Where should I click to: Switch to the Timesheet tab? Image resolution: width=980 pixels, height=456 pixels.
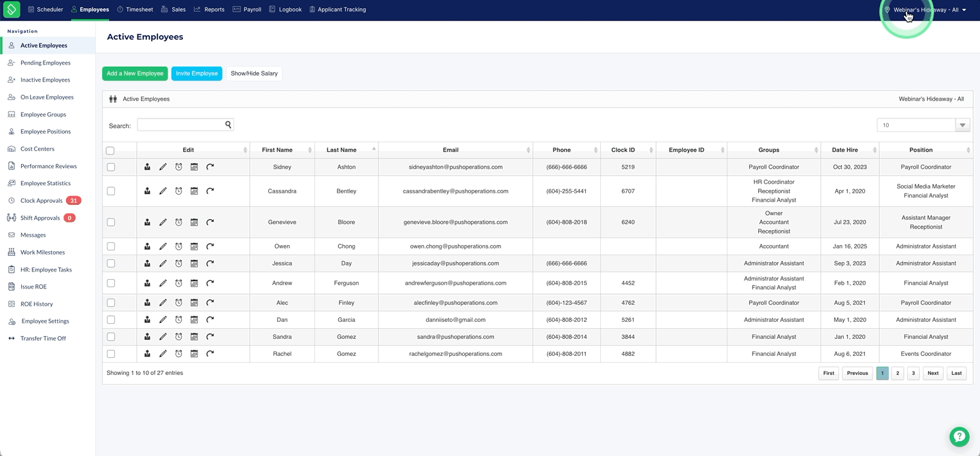click(x=135, y=10)
